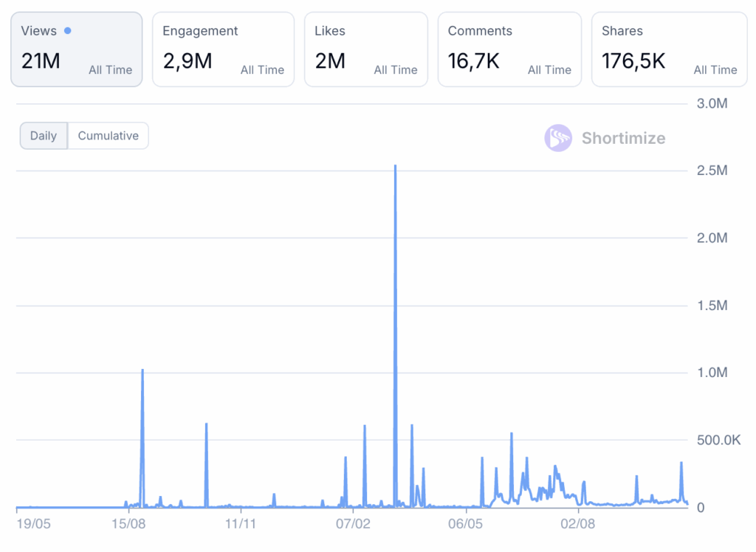Click the 06/05 date axis label
Image resolution: width=756 pixels, height=552 pixels.
coord(465,524)
